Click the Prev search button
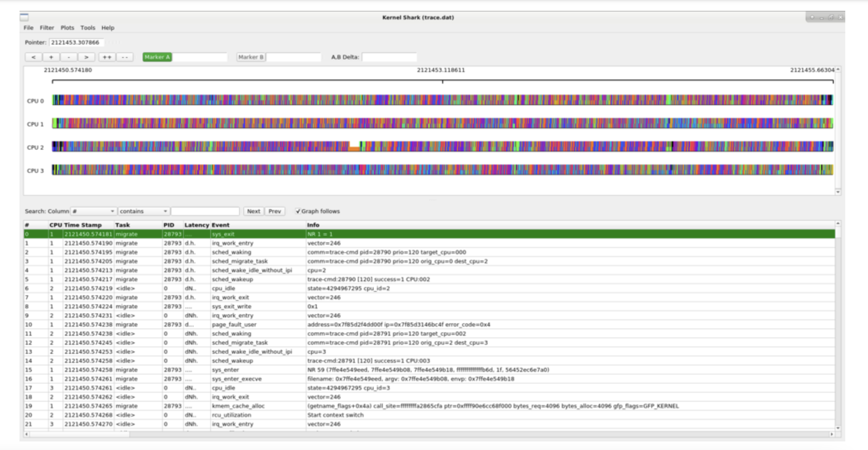 (x=275, y=211)
